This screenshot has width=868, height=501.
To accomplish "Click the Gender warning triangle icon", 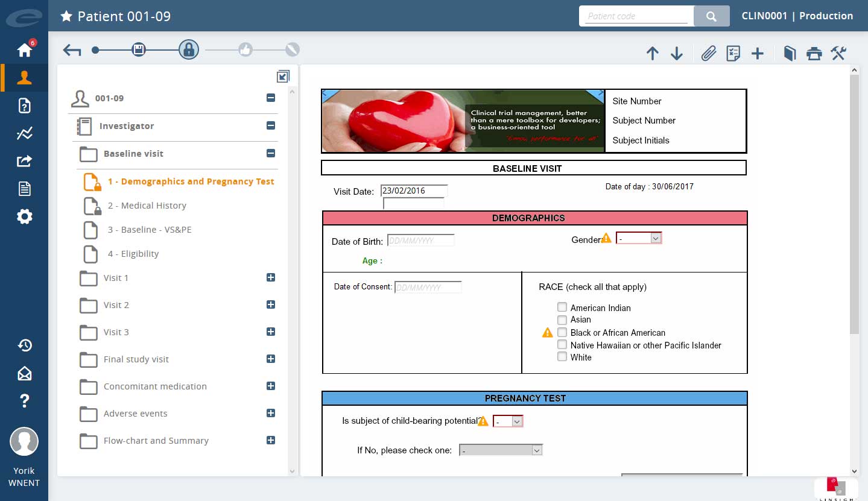I will click(x=606, y=239).
